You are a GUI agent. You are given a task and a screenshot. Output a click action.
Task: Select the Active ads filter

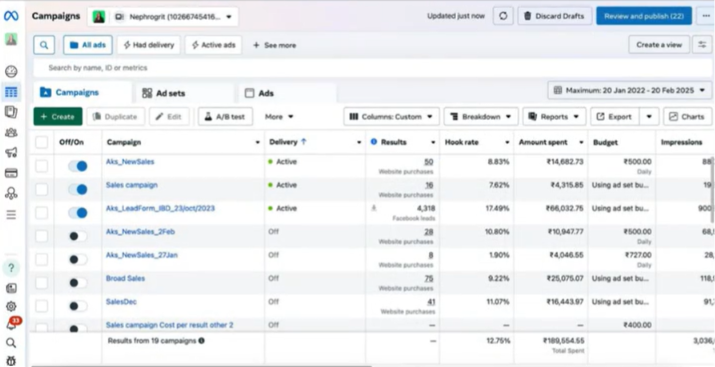(213, 45)
